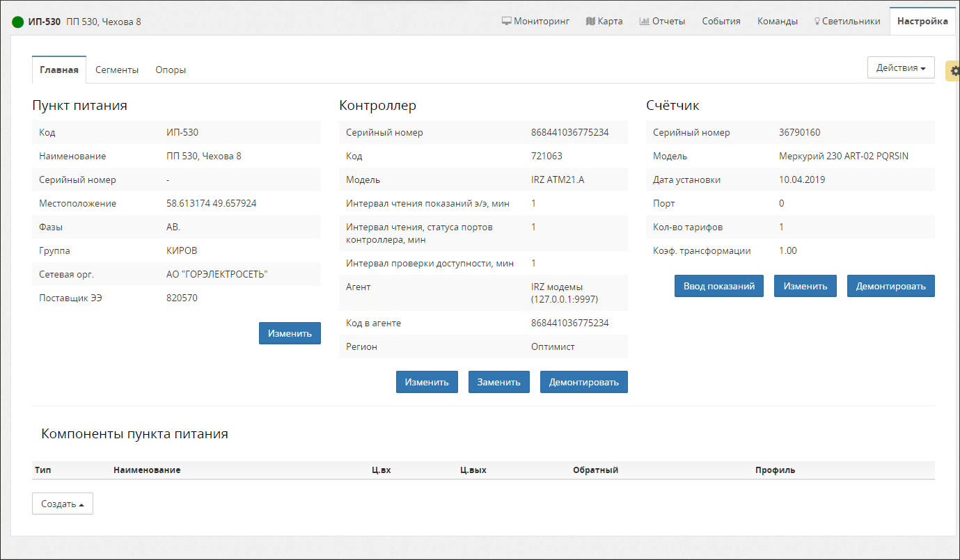
Task: Select the Настройка tab
Action: tap(922, 21)
